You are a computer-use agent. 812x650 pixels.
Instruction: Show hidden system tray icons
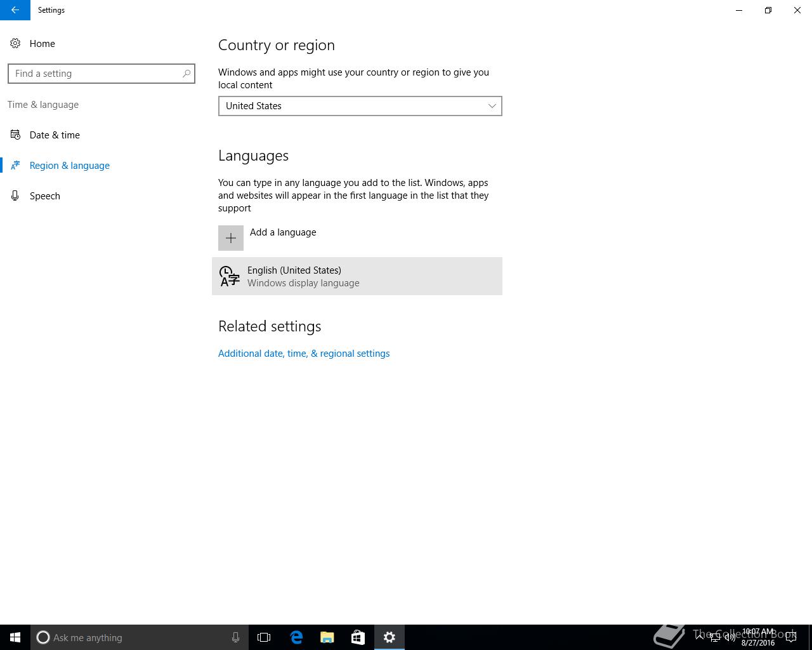point(700,637)
